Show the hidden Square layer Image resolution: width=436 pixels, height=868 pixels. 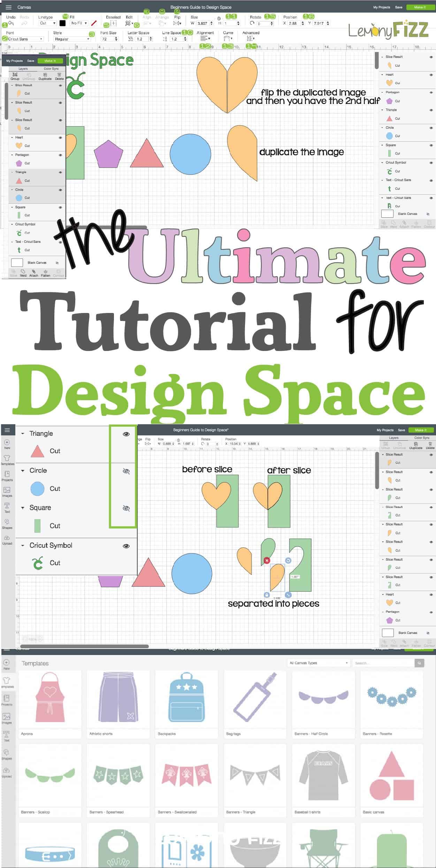pos(126,508)
